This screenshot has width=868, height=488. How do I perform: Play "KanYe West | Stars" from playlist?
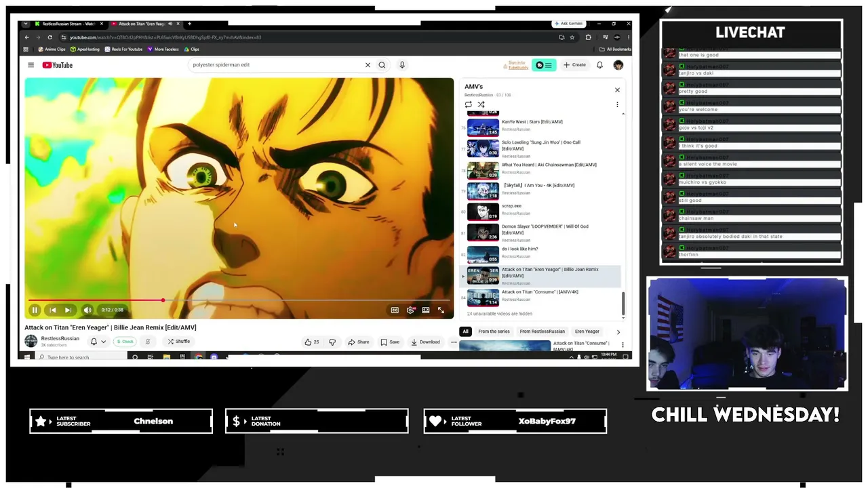(540, 126)
